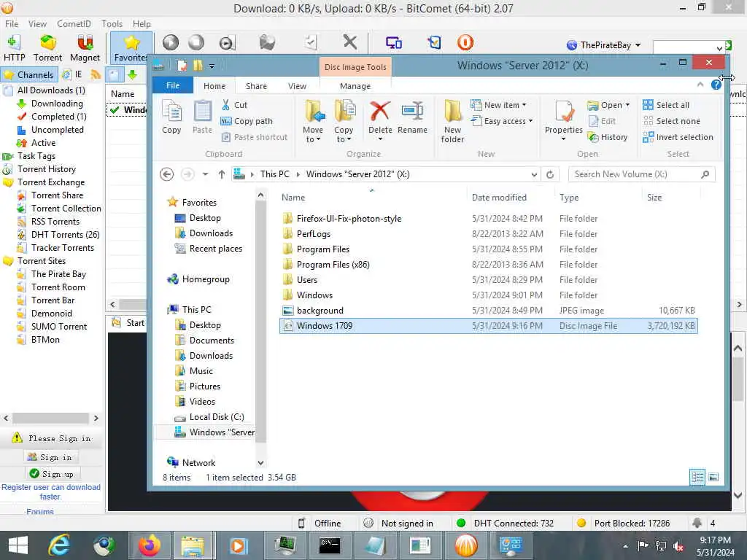Click The Pirate Bay in Torrent Sites
The image size is (747, 560).
58,274
